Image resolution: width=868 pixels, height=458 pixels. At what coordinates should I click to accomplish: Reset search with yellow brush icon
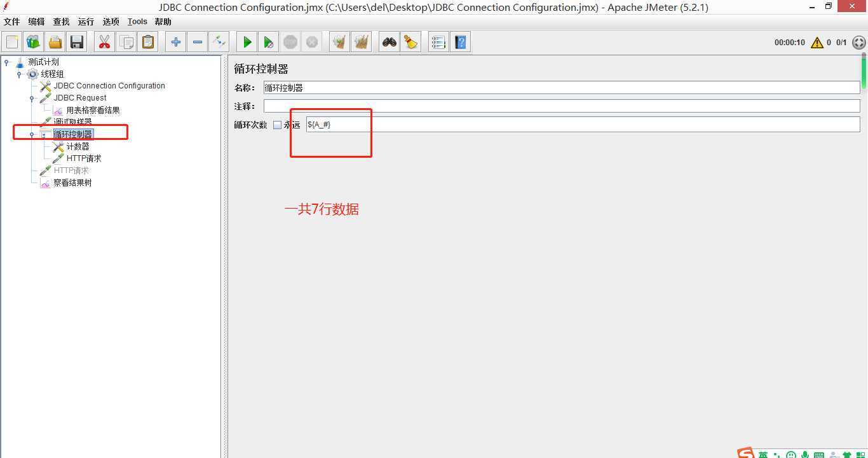tap(411, 43)
